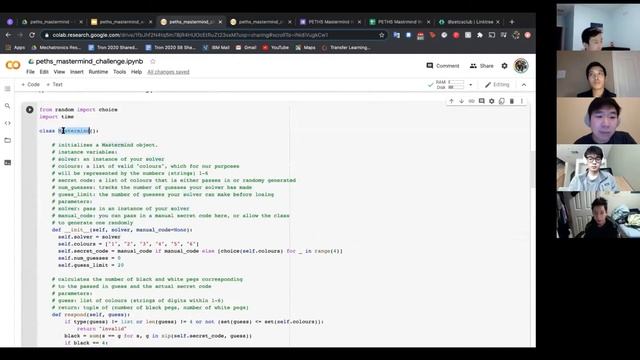Add a code cell with + Code
The height and width of the screenshot is (360, 640).
pos(31,84)
